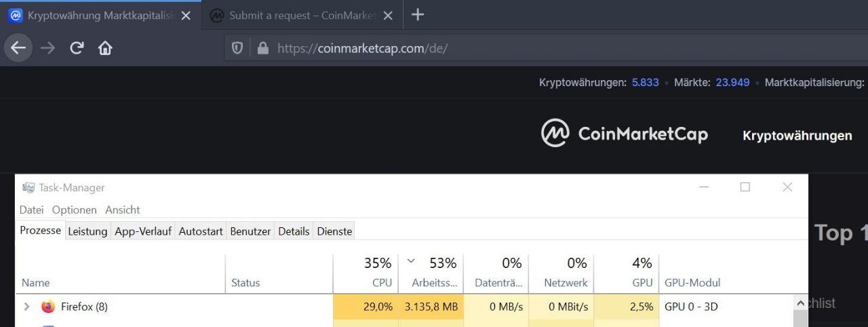Switch to the Autostart tab
This screenshot has width=868, height=327.
201,231
